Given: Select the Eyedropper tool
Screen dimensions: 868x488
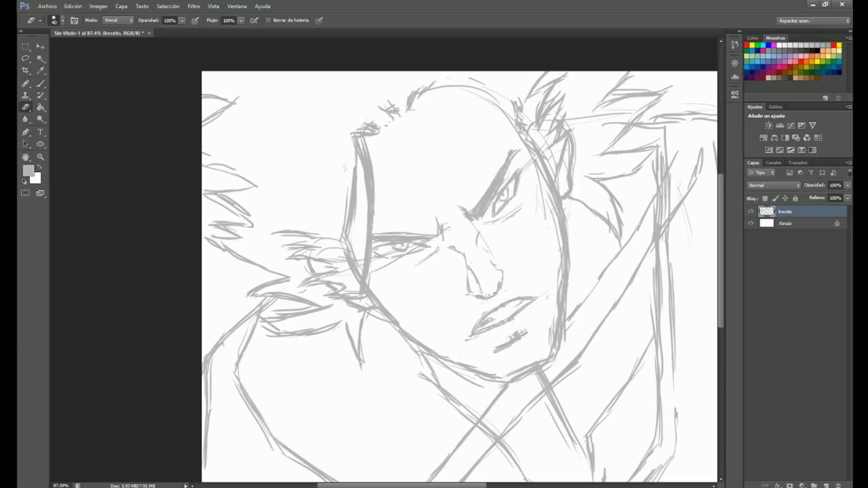Looking at the screenshot, I should point(41,70).
